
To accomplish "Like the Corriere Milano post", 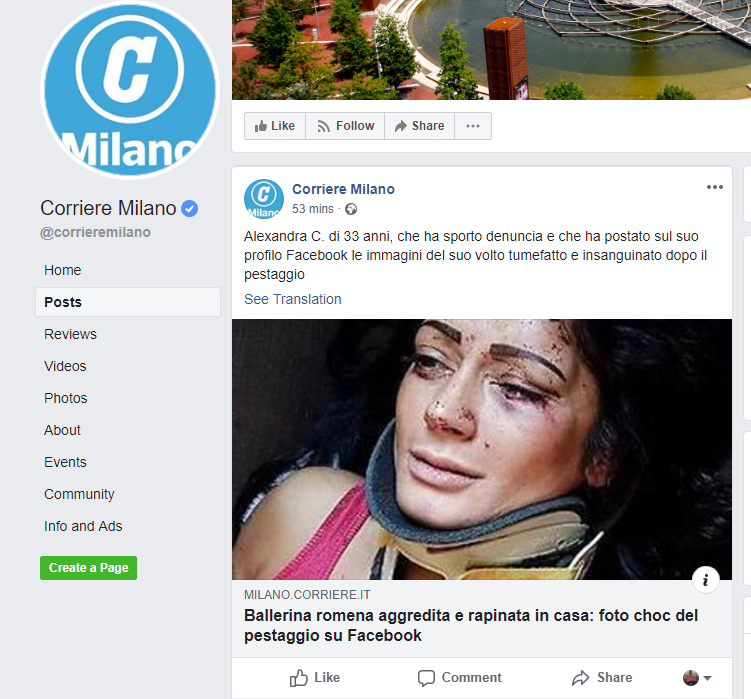I will click(315, 677).
